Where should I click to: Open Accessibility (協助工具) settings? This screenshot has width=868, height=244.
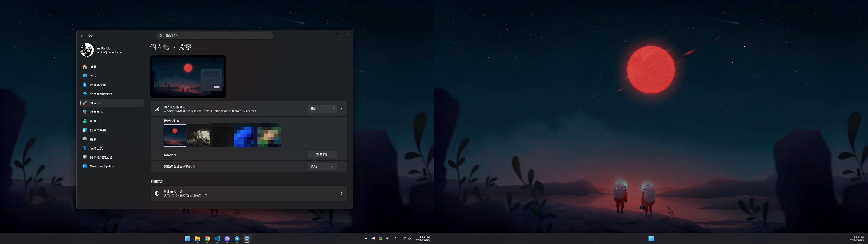click(x=96, y=148)
